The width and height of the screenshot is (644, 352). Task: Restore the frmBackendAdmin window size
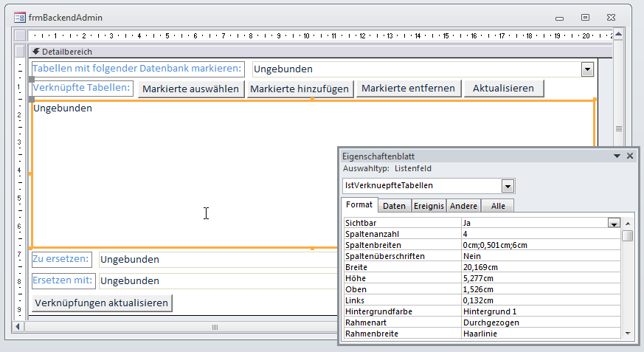[585, 17]
